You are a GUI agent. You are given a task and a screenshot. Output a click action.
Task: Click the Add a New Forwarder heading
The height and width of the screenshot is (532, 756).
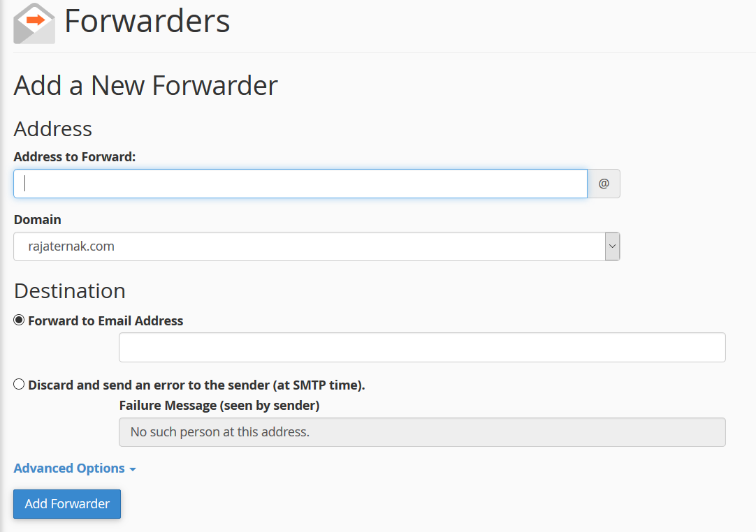coord(146,86)
